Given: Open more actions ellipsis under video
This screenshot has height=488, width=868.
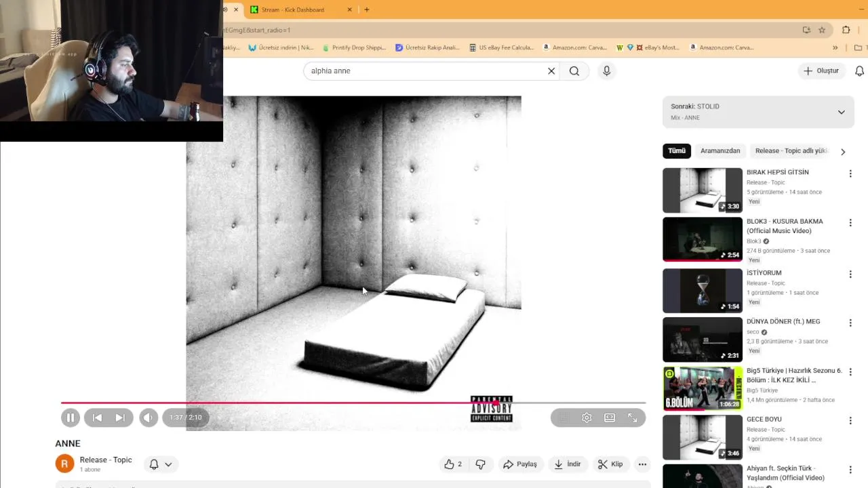Looking at the screenshot, I should 642,464.
